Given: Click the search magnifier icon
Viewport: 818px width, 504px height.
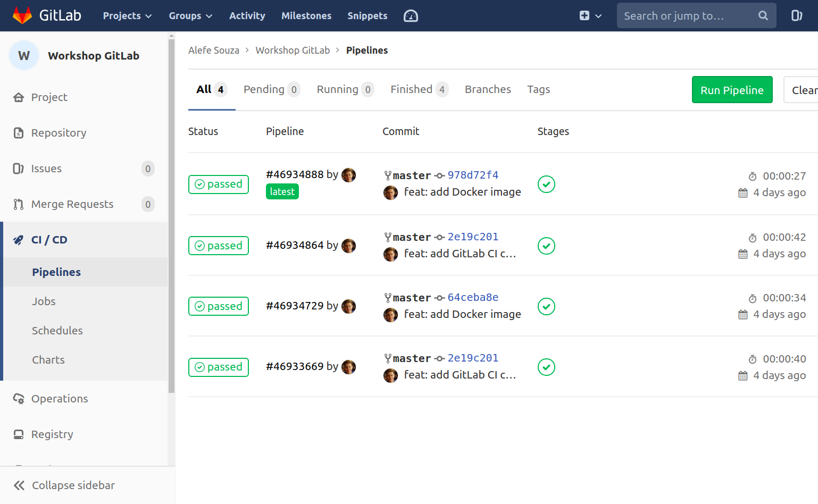Looking at the screenshot, I should 763,15.
